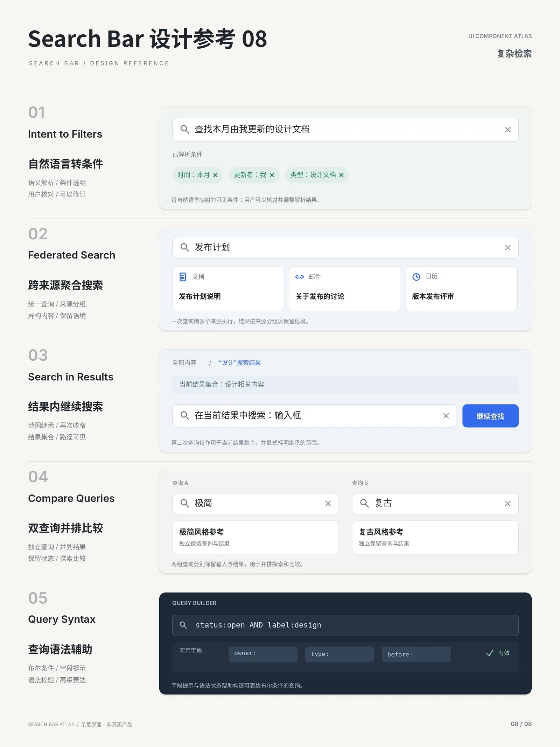
Task: Clear the 发布计划 search field
Action: click(507, 248)
